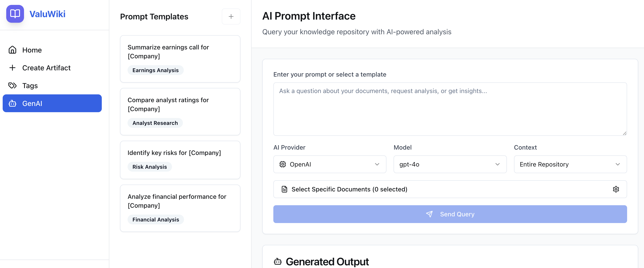Click inside the prompt text area
644x268 pixels.
tap(450, 109)
